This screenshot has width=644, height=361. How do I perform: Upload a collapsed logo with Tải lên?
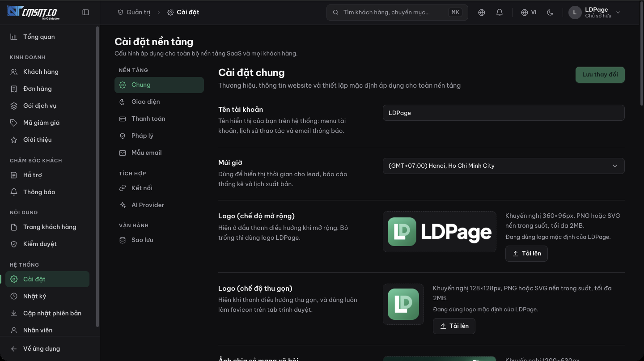[x=454, y=326]
